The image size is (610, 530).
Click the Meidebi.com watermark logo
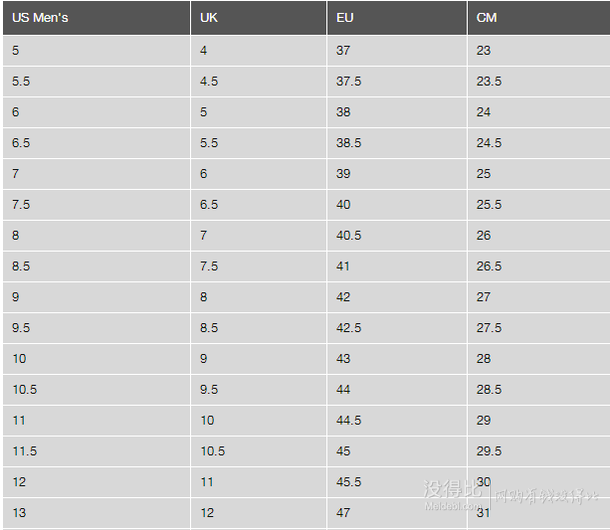click(x=453, y=495)
